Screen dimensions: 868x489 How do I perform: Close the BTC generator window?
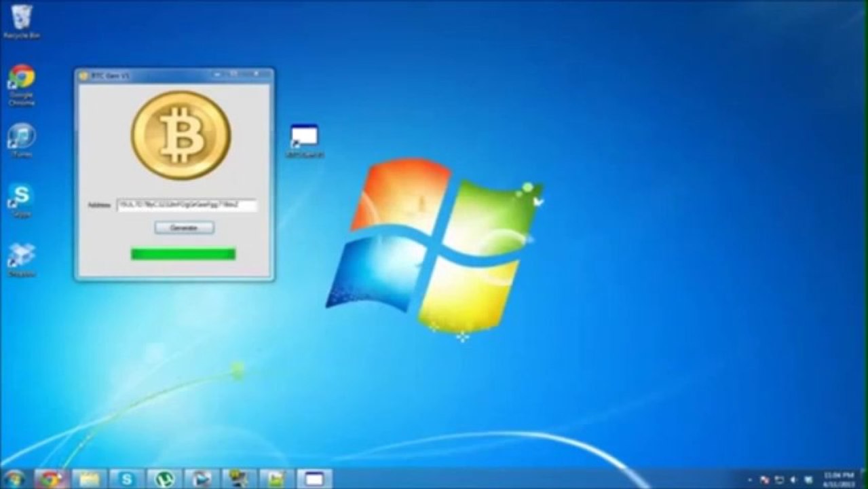(x=257, y=73)
